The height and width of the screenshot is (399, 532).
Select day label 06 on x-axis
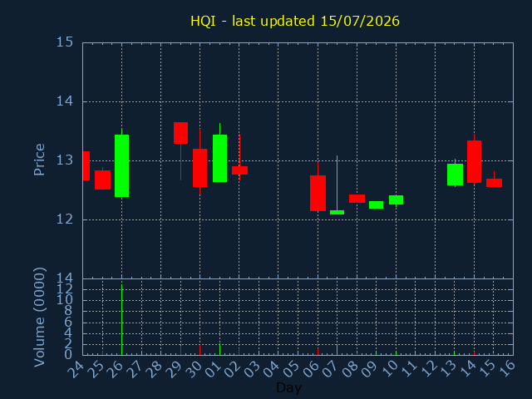312,369
